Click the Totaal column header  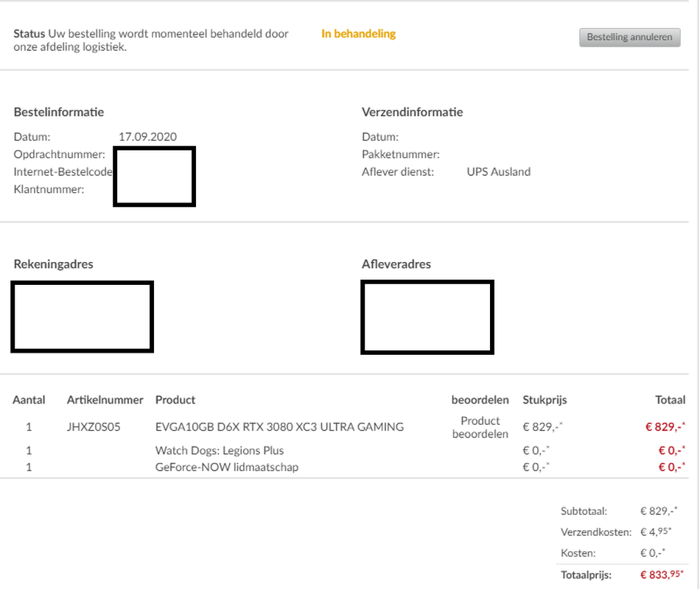(x=670, y=400)
